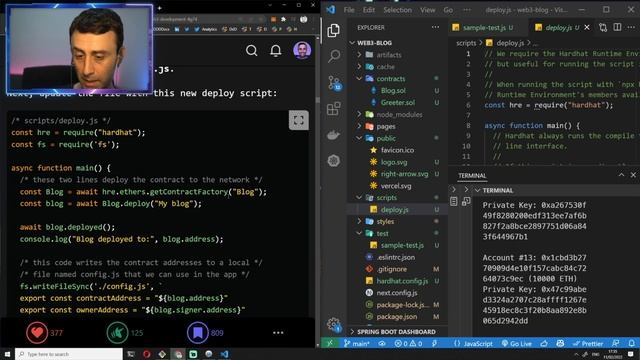The height and width of the screenshot is (360, 640).
Task: Open hardhat.config.js in the explorer
Action: click(x=402, y=281)
